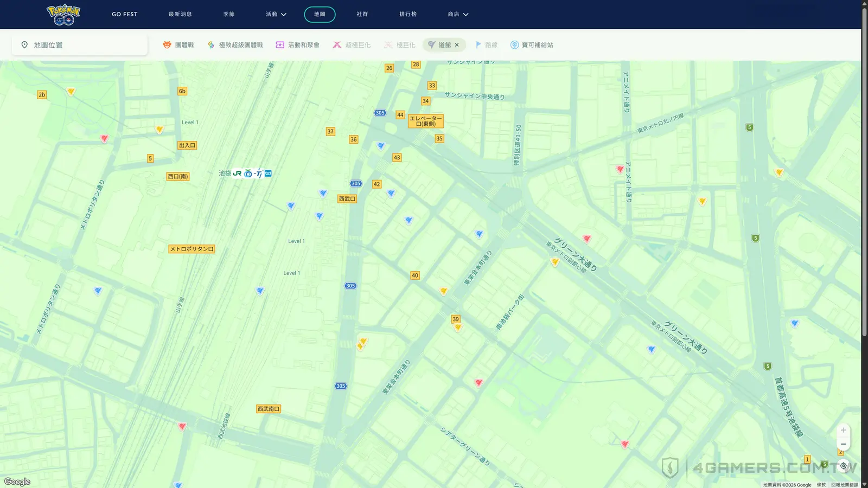Viewport: 868px width, 488px height.
Task: Enable the 超極巨化 filter label
Action: pos(358,45)
